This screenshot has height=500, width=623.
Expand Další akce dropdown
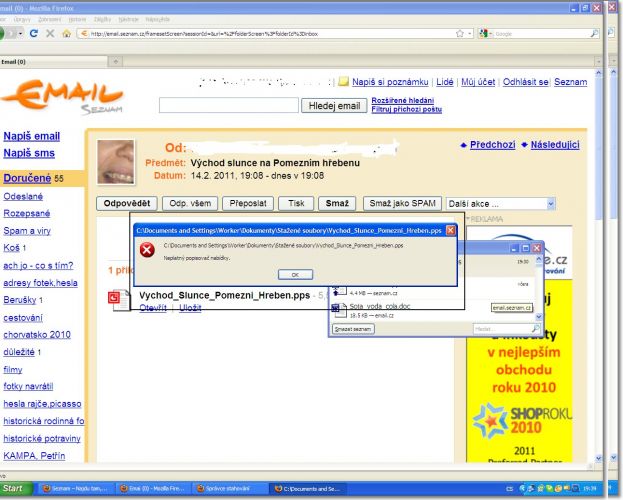[501, 204]
